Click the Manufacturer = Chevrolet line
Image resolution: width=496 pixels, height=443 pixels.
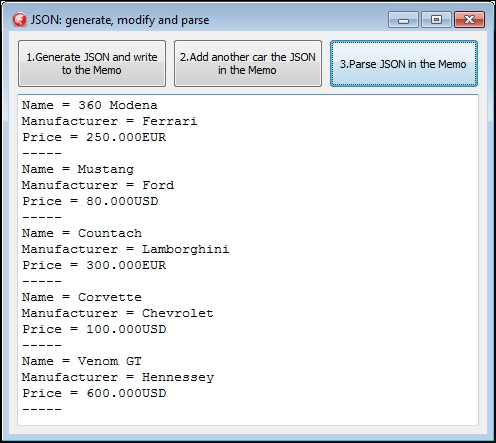point(118,313)
